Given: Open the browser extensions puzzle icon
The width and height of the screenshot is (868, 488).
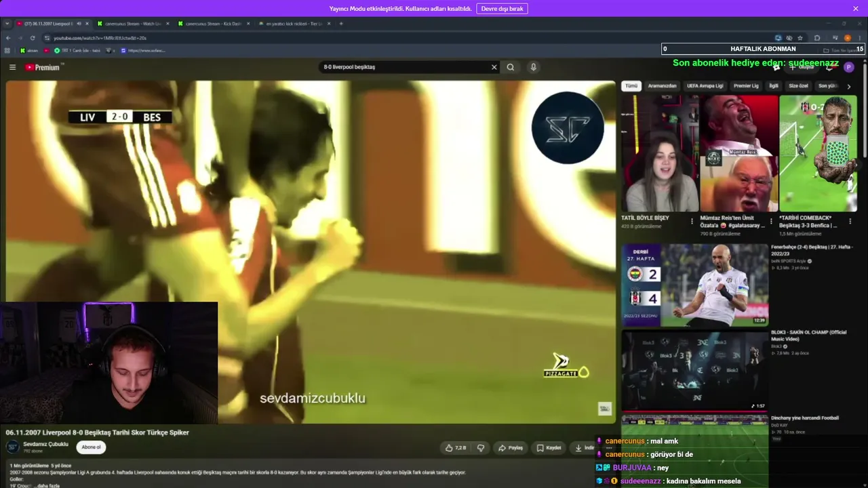Looking at the screenshot, I should pos(817,38).
